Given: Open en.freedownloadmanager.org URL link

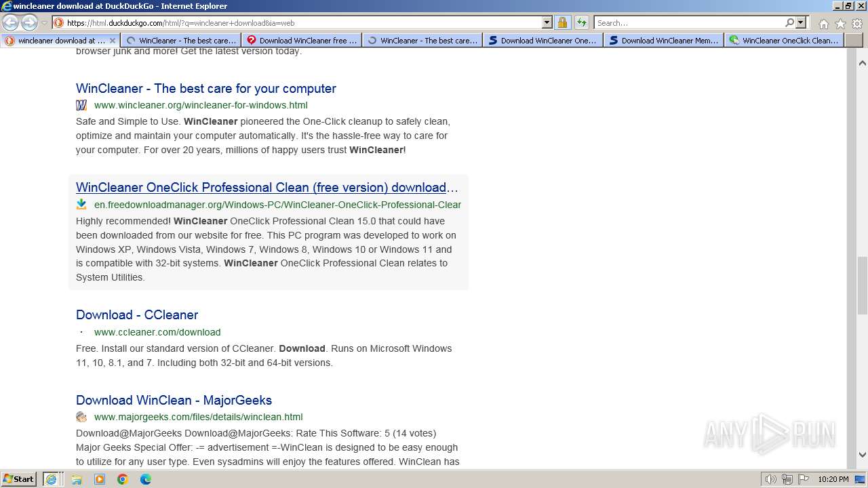Looking at the screenshot, I should [277, 205].
